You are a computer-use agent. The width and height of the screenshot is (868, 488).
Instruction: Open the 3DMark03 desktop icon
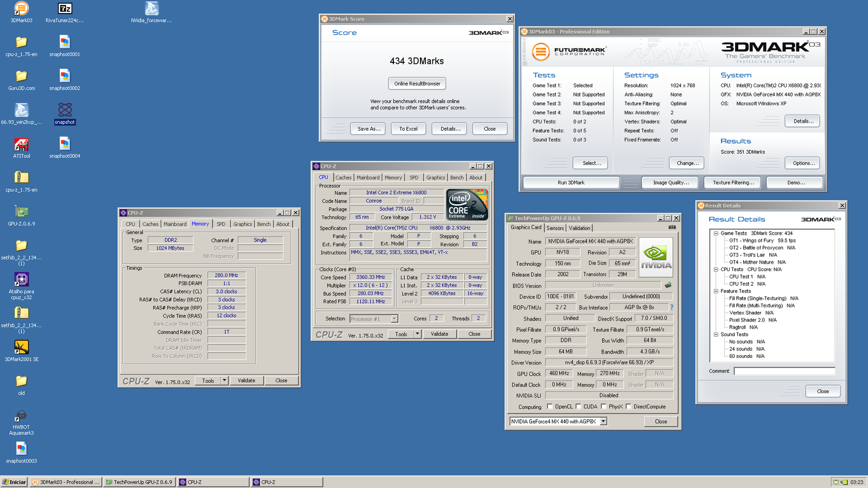coord(21,9)
